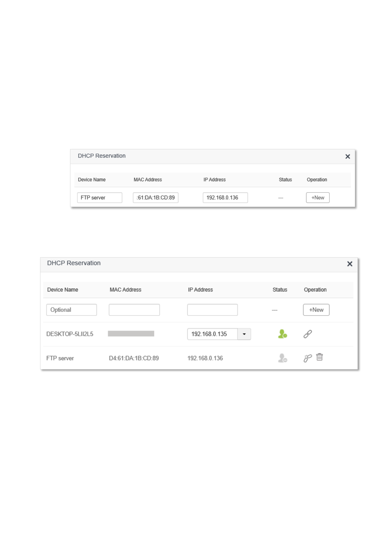Select the DESKTOP-5LII2L5 device name
Screen dimensions: 392x554
click(70, 334)
